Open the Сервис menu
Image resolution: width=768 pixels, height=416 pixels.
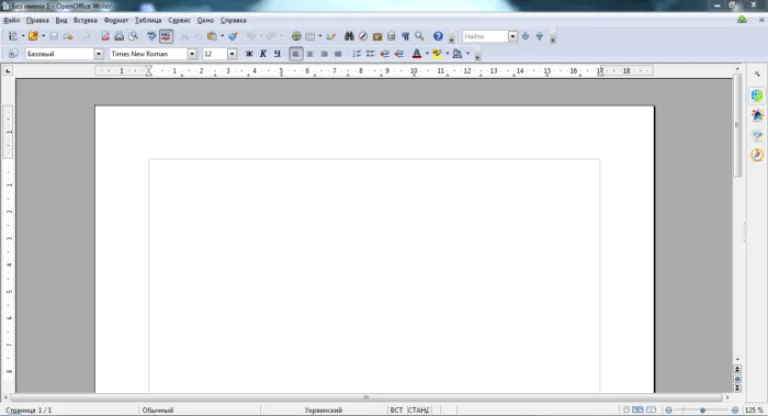pyautogui.click(x=179, y=21)
